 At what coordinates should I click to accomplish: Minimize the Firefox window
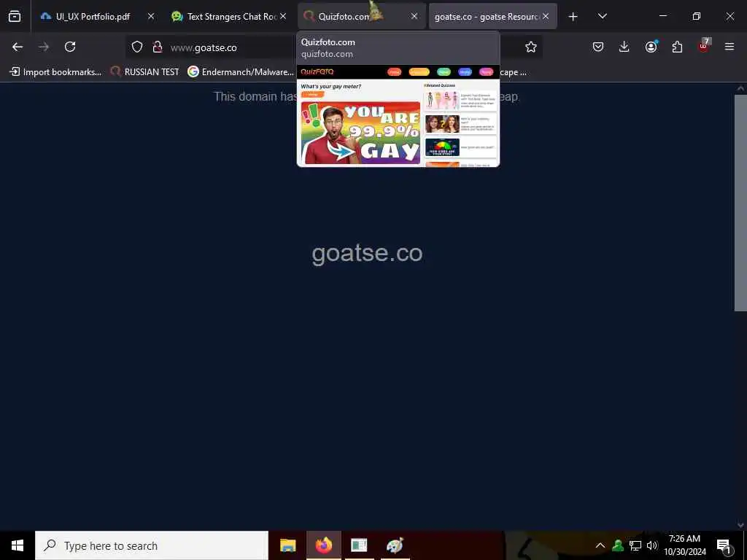(662, 16)
